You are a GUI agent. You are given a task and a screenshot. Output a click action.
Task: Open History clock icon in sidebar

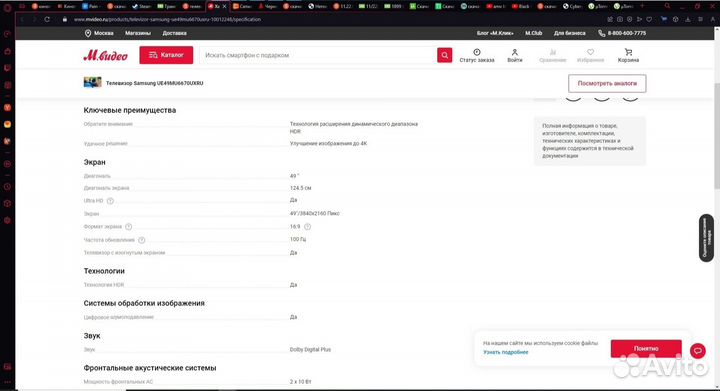click(7, 187)
